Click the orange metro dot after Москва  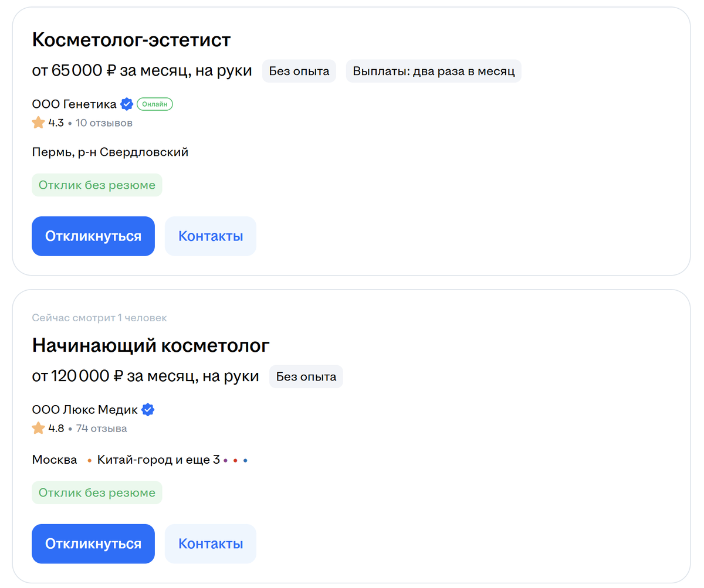[x=89, y=460]
